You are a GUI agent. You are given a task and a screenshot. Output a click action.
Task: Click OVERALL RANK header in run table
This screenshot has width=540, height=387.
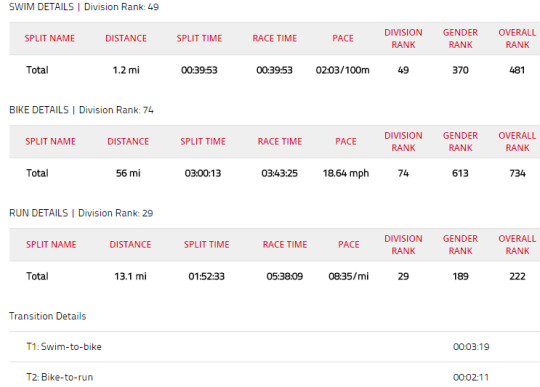tap(517, 245)
